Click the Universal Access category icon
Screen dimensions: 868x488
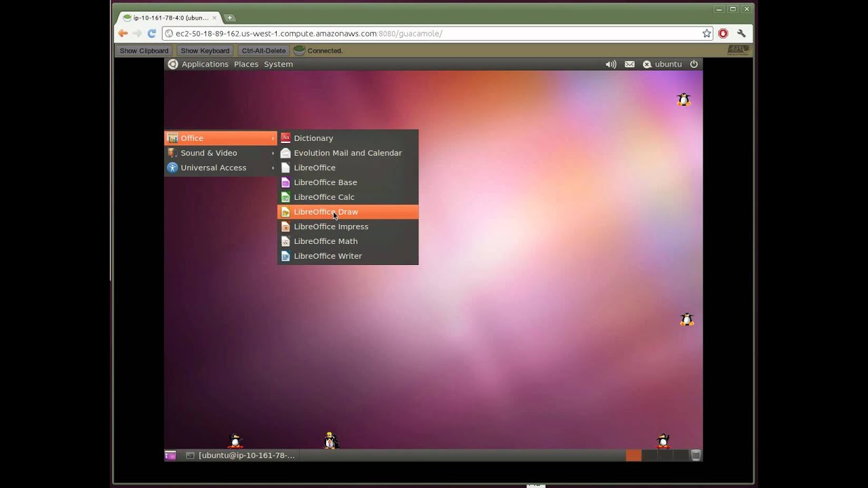[x=172, y=167]
